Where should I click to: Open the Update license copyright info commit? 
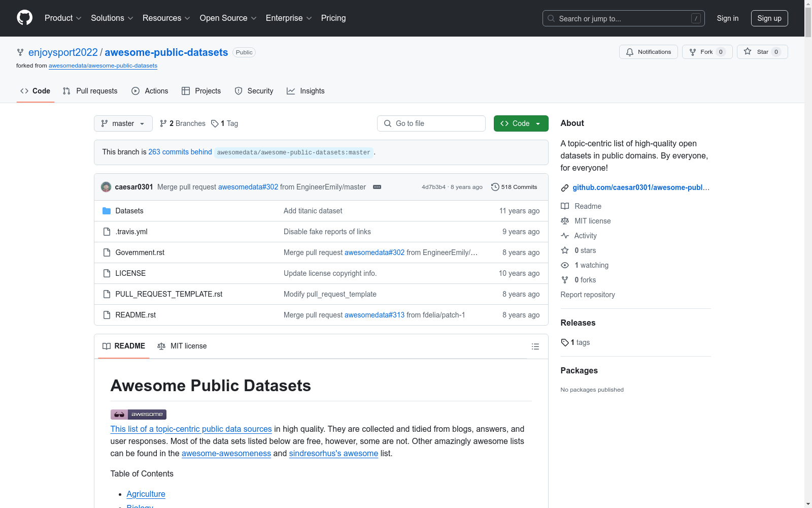tap(330, 273)
